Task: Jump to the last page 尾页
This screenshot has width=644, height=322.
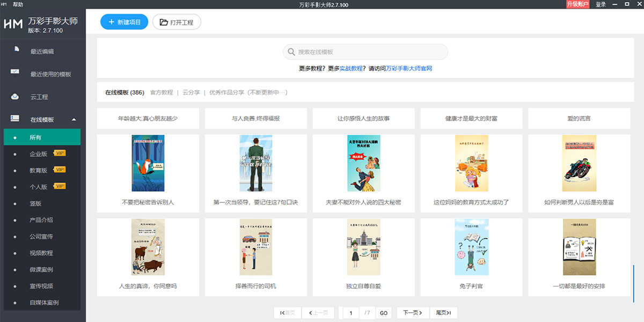Action: 443,313
